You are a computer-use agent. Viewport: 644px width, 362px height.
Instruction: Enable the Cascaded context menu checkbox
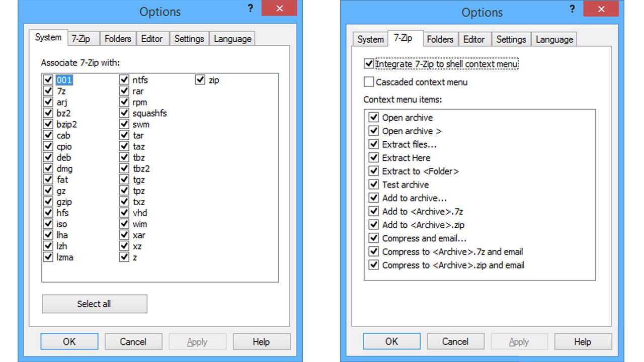coord(369,82)
